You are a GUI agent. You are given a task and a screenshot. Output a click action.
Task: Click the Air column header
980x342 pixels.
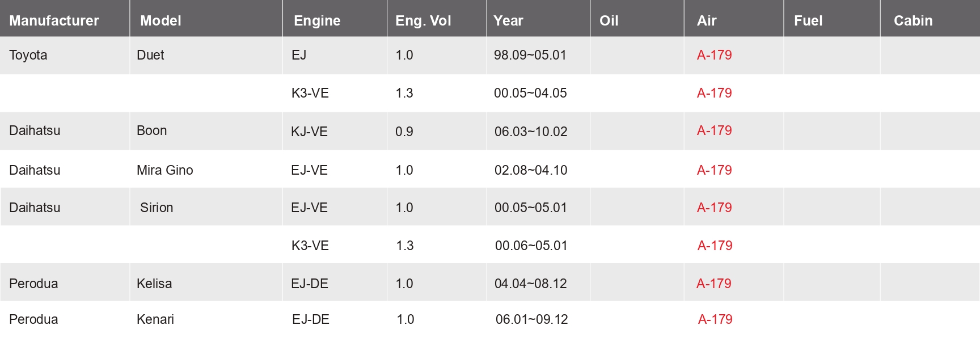pos(707,21)
